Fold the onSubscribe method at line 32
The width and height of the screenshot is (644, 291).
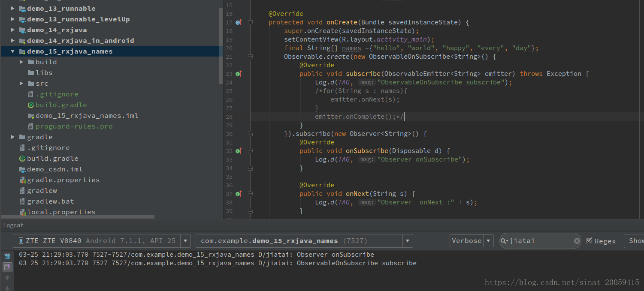click(251, 151)
